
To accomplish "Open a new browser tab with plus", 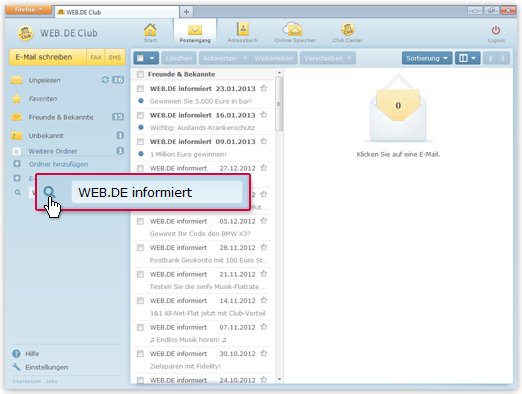I will (186, 12).
